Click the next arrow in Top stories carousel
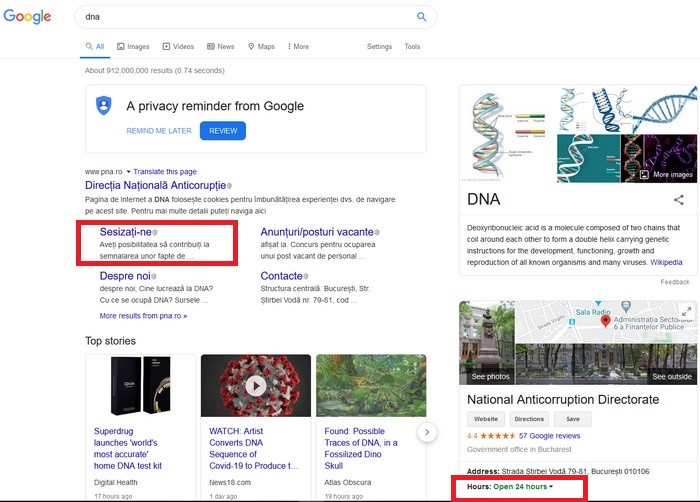 coord(427,432)
